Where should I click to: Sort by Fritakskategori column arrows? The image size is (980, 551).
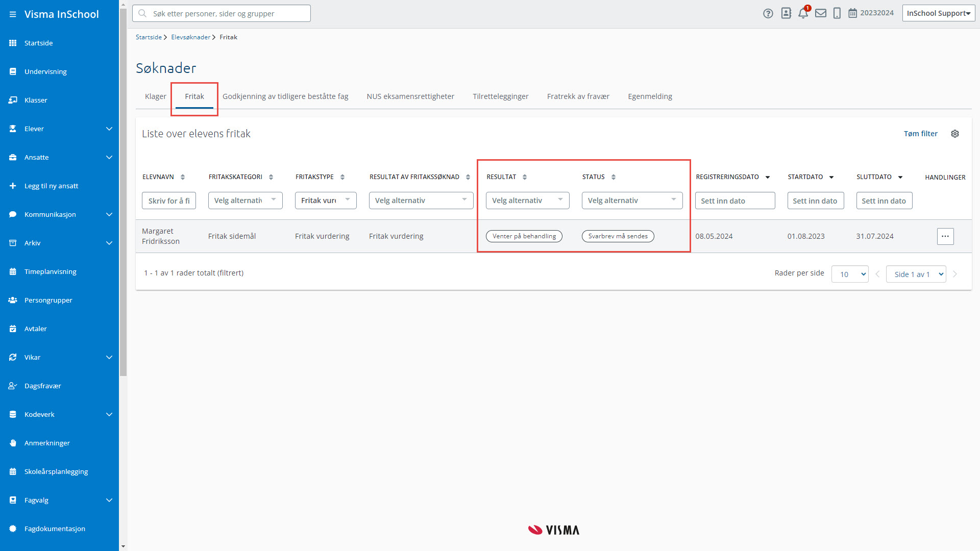click(271, 177)
